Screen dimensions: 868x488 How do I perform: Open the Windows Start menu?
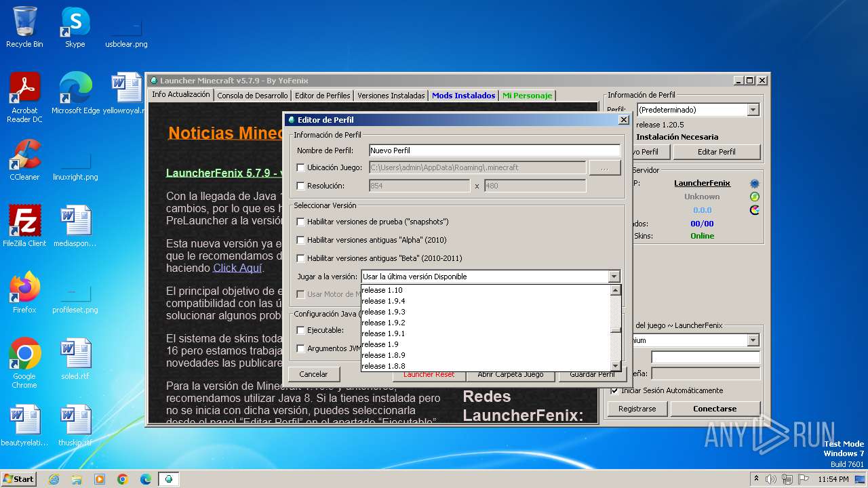click(x=19, y=479)
